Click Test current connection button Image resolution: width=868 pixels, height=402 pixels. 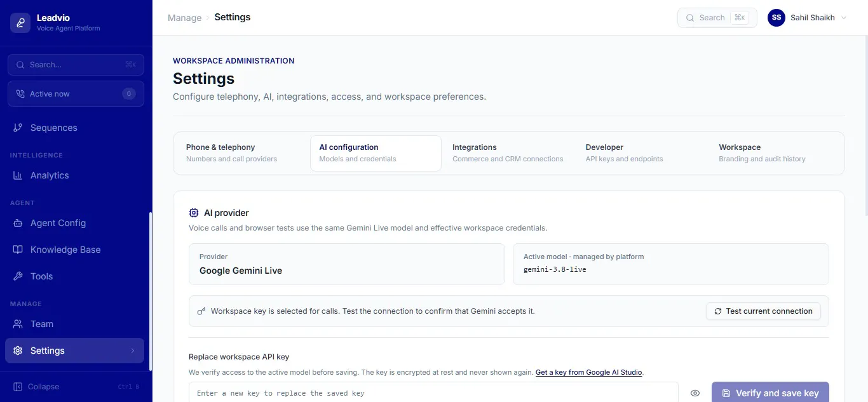pyautogui.click(x=763, y=311)
